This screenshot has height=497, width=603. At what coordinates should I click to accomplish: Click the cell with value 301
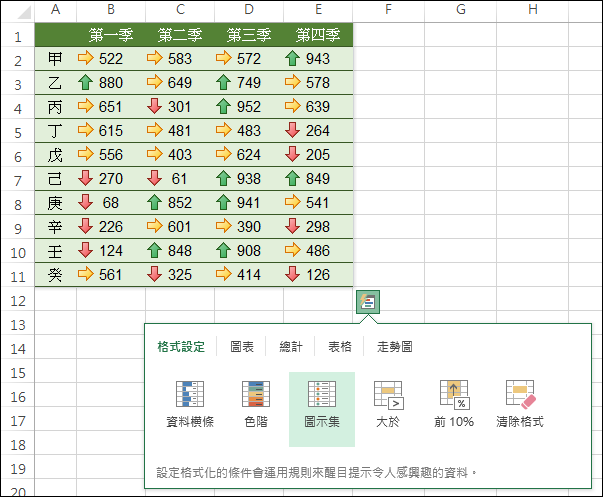pos(180,107)
